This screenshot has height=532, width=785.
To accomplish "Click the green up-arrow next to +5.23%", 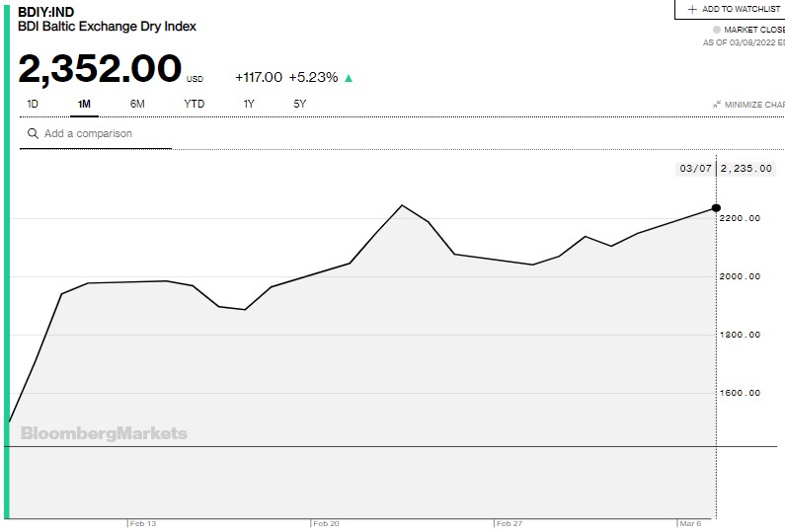I will [349, 77].
